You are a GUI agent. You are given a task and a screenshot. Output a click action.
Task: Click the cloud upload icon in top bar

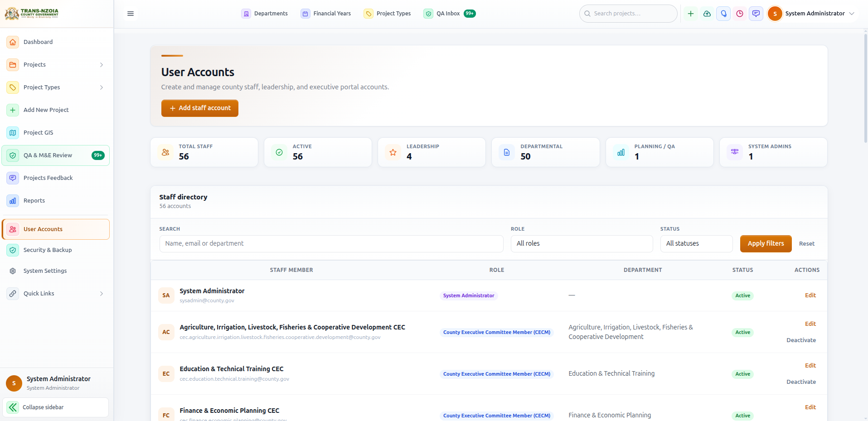pyautogui.click(x=707, y=14)
